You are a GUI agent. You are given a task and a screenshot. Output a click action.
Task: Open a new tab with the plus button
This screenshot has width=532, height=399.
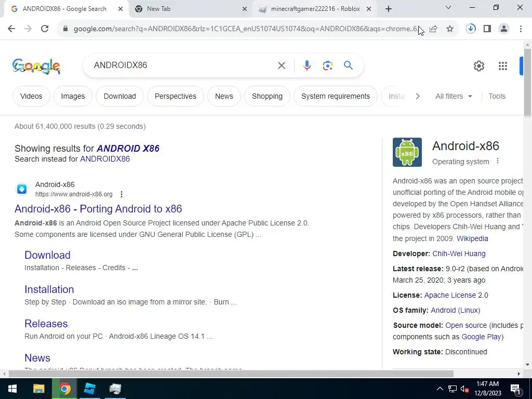[389, 9]
